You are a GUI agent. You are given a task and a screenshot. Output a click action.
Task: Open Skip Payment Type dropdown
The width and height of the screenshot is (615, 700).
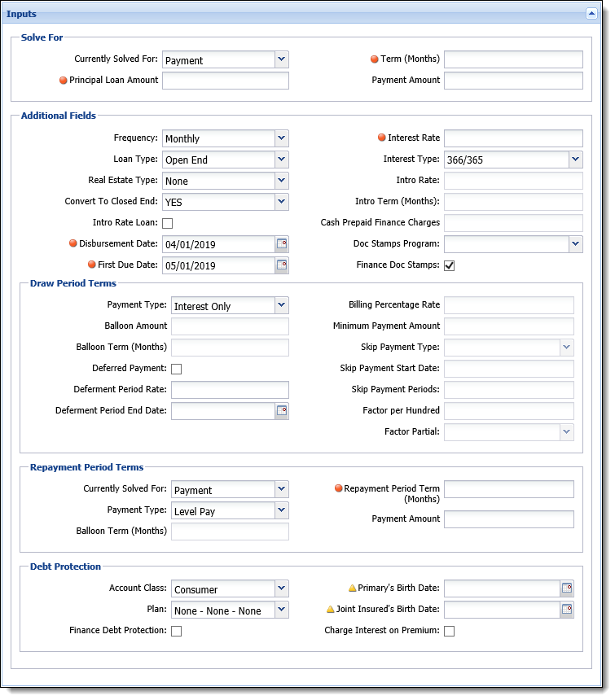[x=567, y=348]
